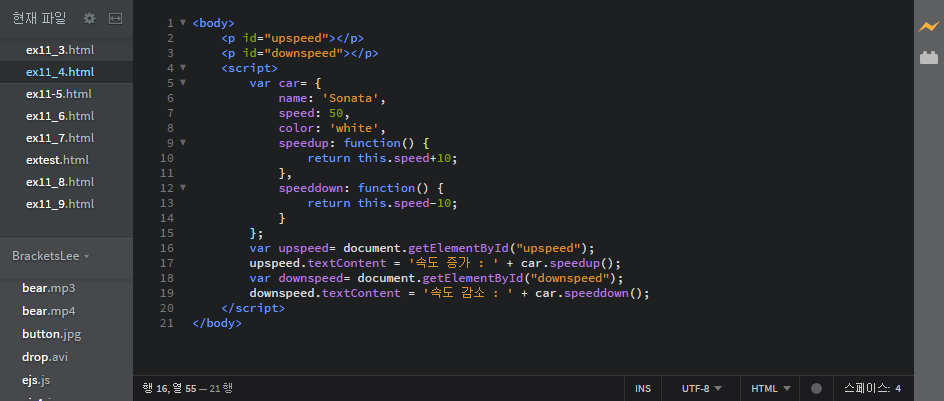Click 'white' string on line 8

pyautogui.click(x=355, y=128)
